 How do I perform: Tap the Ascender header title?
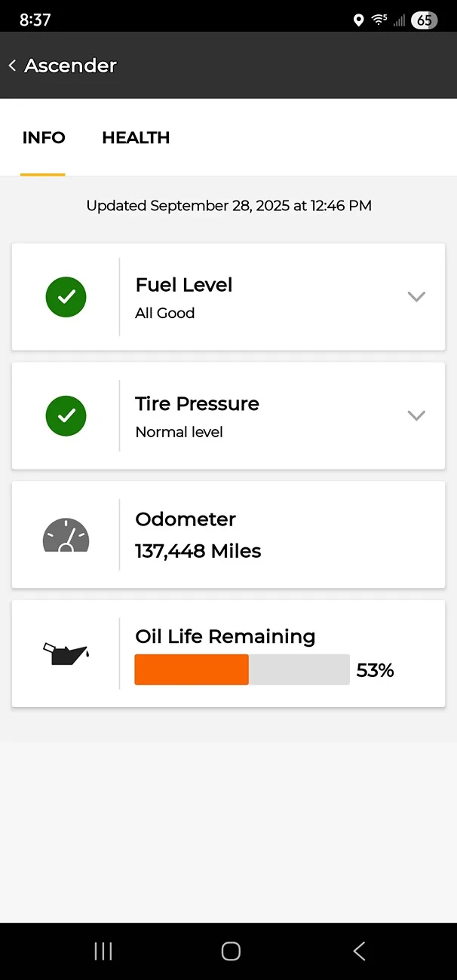(x=70, y=66)
